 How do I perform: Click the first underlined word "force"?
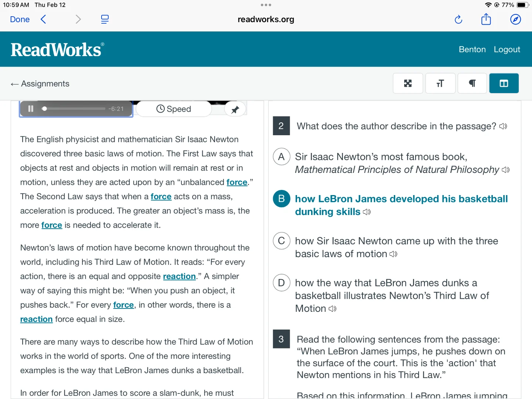[236, 182]
